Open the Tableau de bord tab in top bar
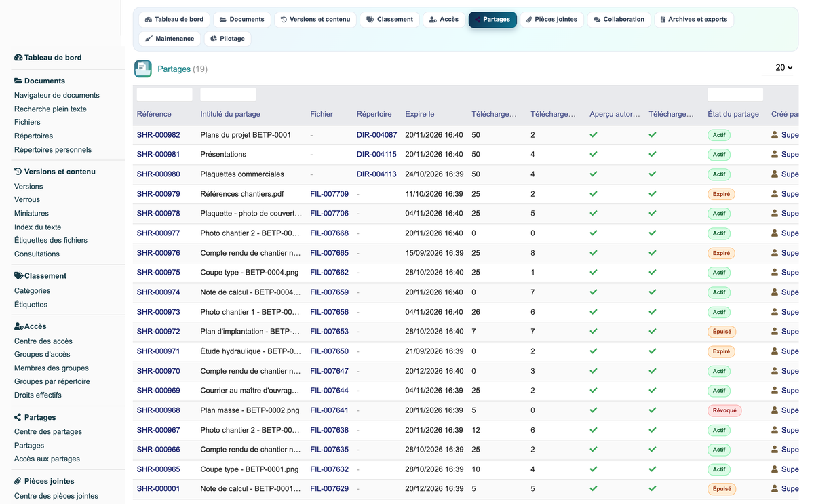Image resolution: width=814 pixels, height=504 pixels. [x=174, y=20]
